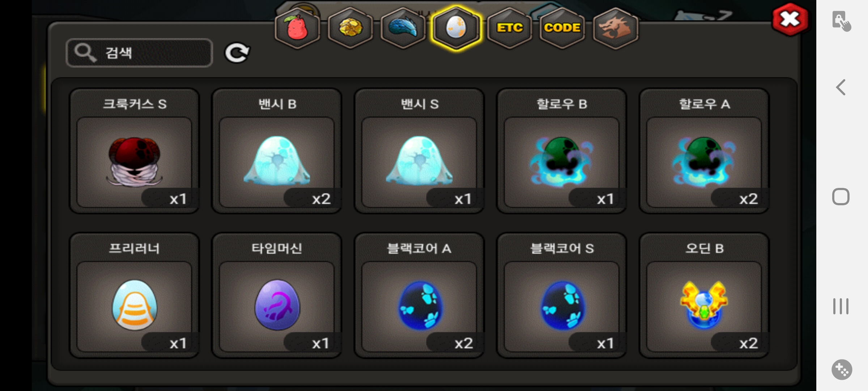Viewport: 868px width, 391px height.
Task: Pick the 할로우 A egg
Action: coord(704,151)
